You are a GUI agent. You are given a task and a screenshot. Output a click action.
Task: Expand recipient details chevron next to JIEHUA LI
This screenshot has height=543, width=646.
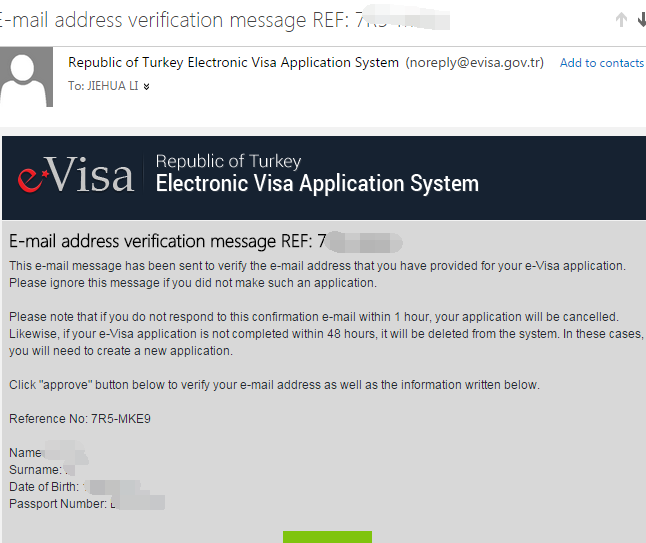click(x=146, y=87)
